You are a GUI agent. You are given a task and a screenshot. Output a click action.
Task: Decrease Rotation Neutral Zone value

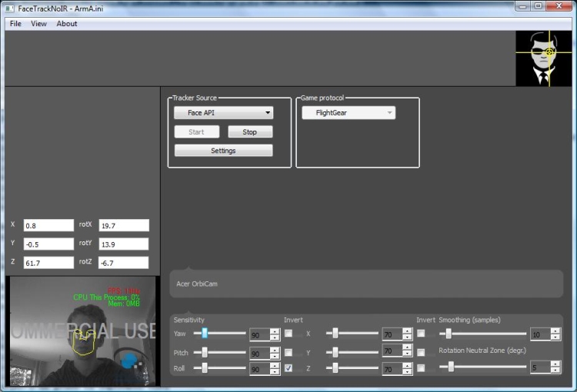555,370
